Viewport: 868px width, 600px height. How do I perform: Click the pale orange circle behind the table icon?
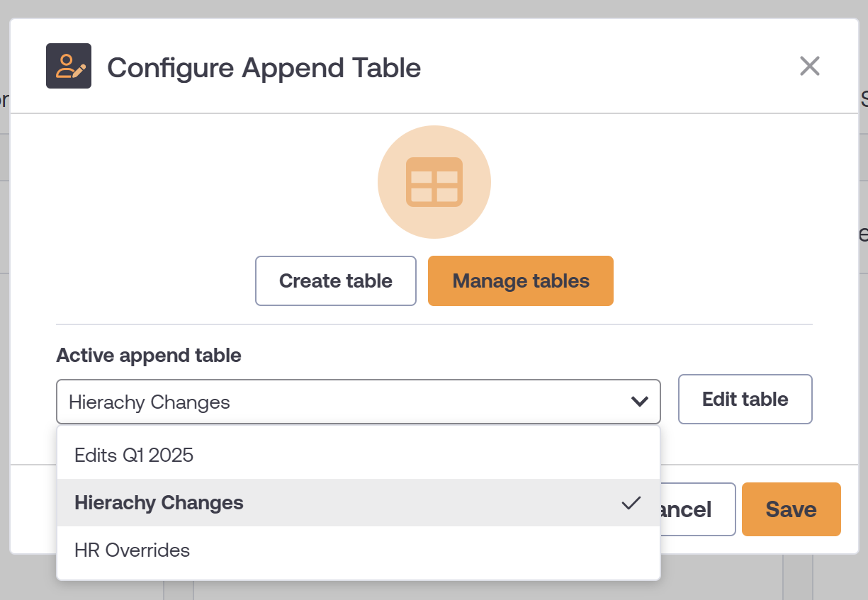pos(434,182)
